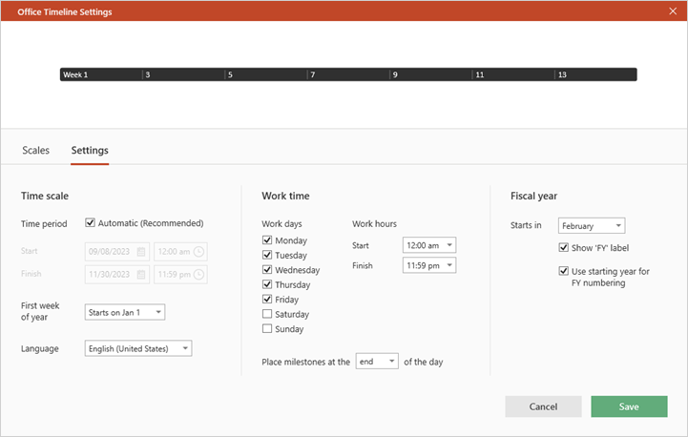Screen dimensions: 688x437
Task: Uncheck Friday work day
Action: (x=267, y=299)
